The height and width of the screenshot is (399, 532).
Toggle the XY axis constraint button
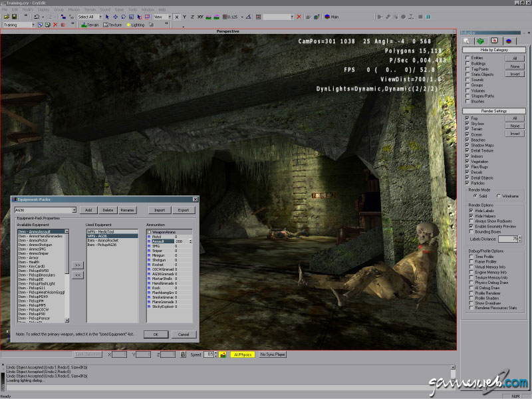point(200,17)
